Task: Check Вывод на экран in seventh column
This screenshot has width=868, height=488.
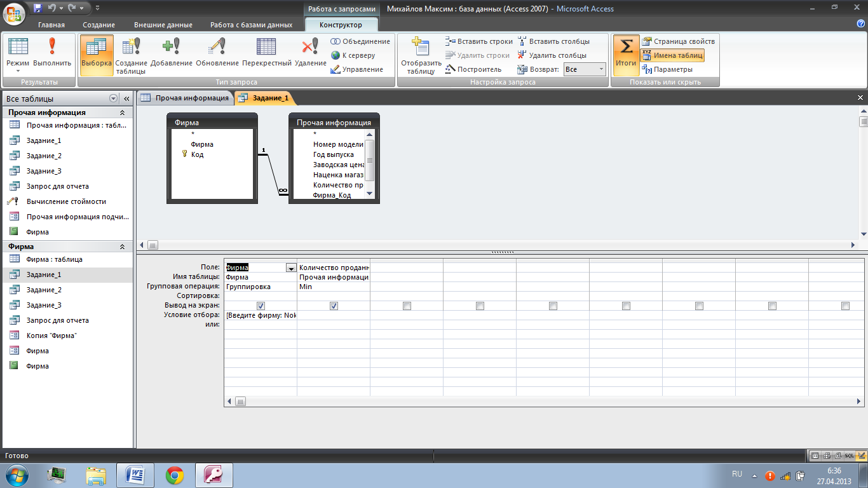Action: tap(699, 306)
